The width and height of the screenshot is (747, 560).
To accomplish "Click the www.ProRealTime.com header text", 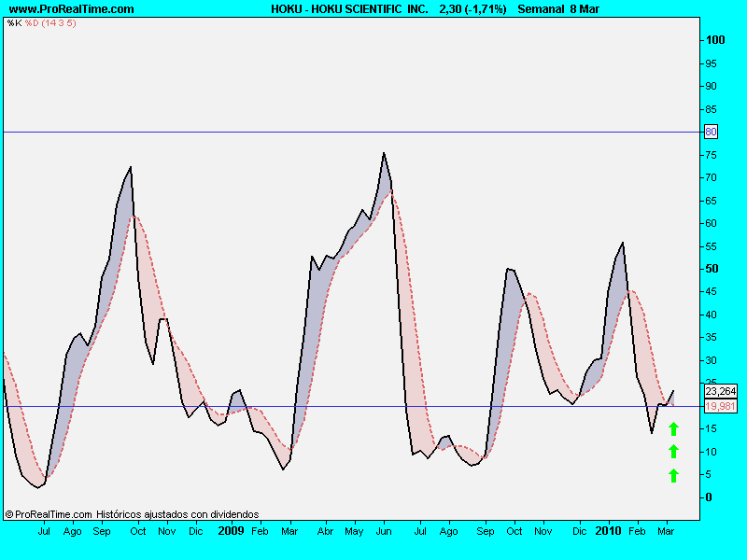I will [72, 9].
